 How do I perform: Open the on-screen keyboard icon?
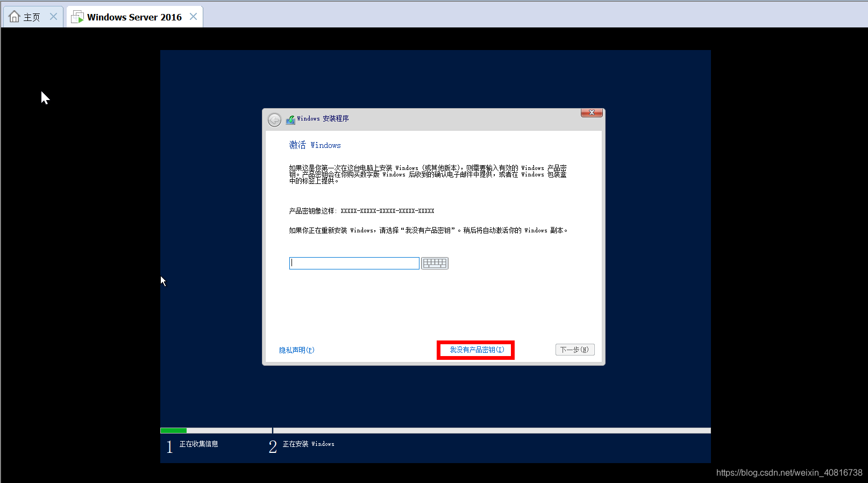pos(435,263)
